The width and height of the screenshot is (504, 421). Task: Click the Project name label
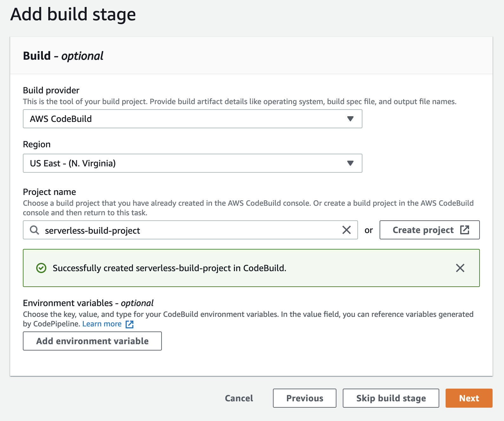(x=50, y=192)
